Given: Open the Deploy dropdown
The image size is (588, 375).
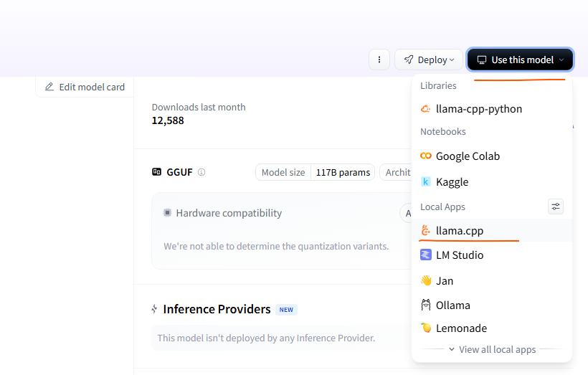Looking at the screenshot, I should pyautogui.click(x=429, y=60).
